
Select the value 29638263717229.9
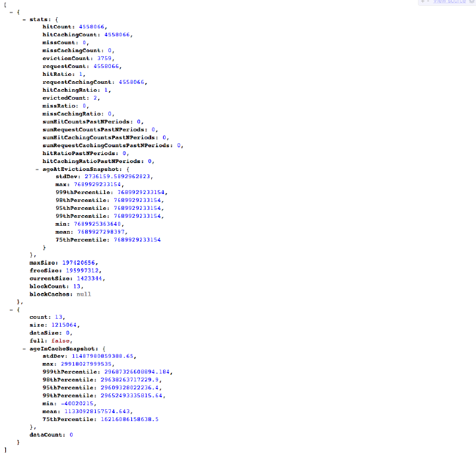tap(130, 379)
